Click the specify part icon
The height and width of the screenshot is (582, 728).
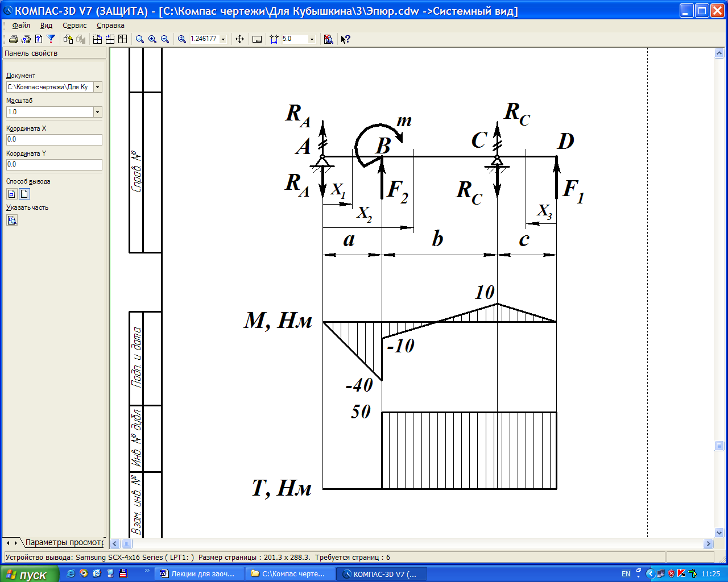pos(12,220)
